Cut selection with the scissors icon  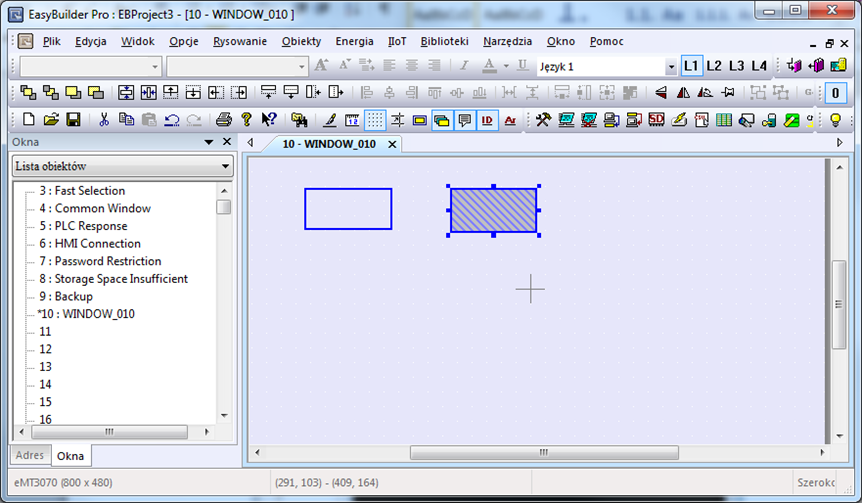[x=104, y=119]
